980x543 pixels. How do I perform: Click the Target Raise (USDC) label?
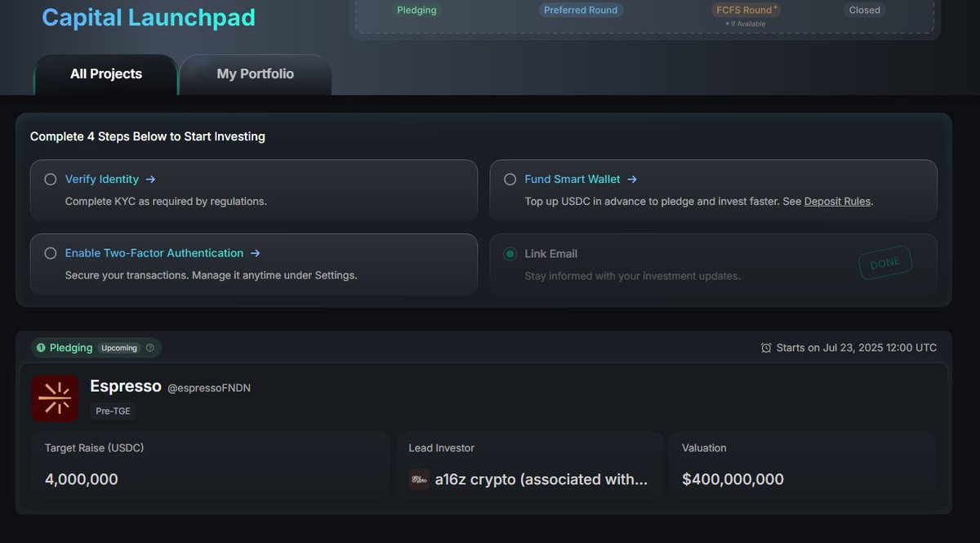tap(95, 447)
